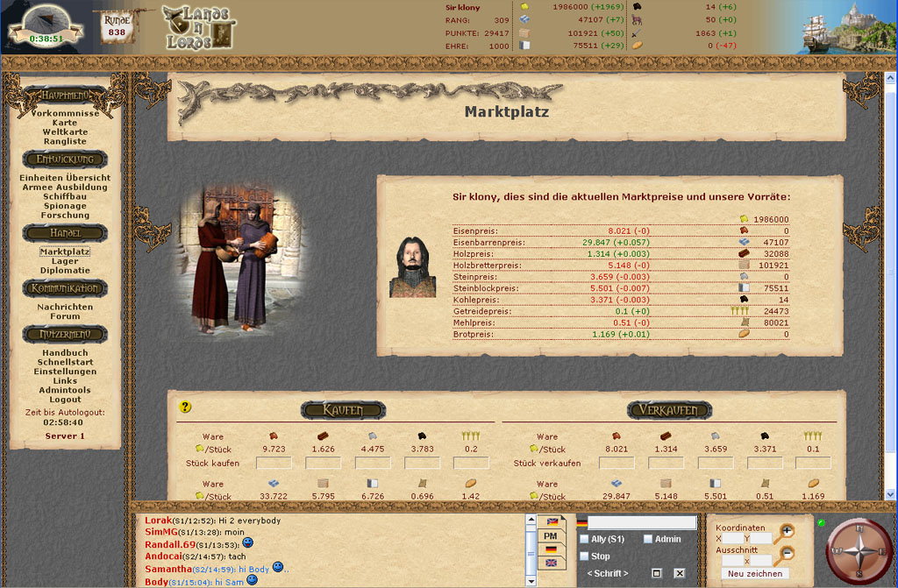Click the compass rose navigation control
This screenshot has height=588, width=898.
859,552
